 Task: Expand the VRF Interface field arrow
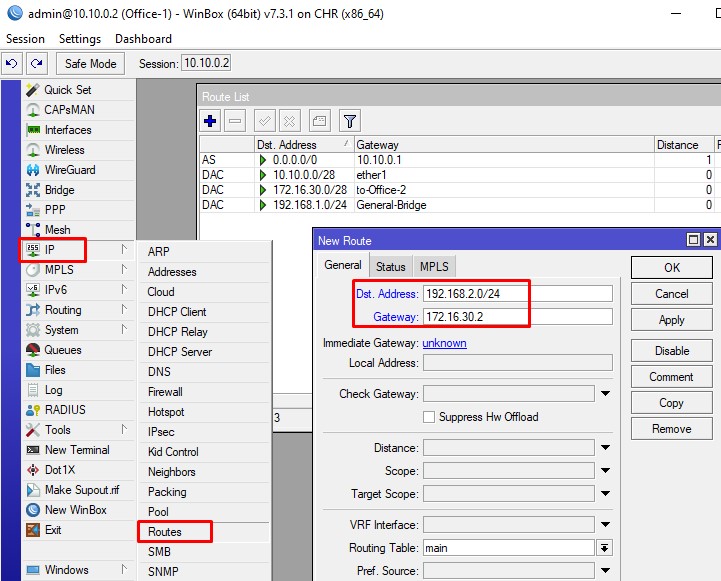tap(606, 524)
